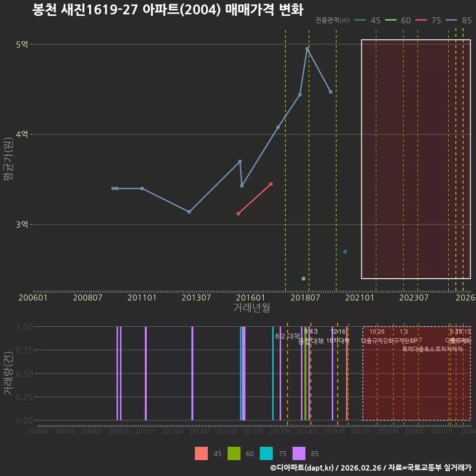
Task: Click the chart title '봉천 새진1619-27 아파트(2004) 매매가격 변화'
Action: [x=168, y=10]
